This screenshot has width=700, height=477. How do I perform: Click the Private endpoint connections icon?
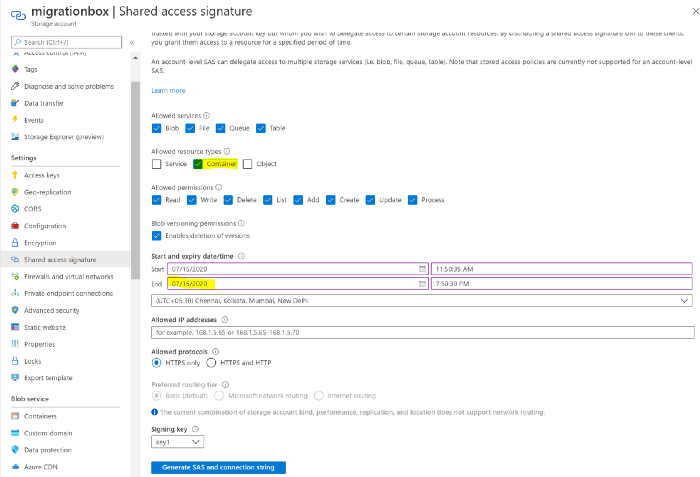click(15, 293)
